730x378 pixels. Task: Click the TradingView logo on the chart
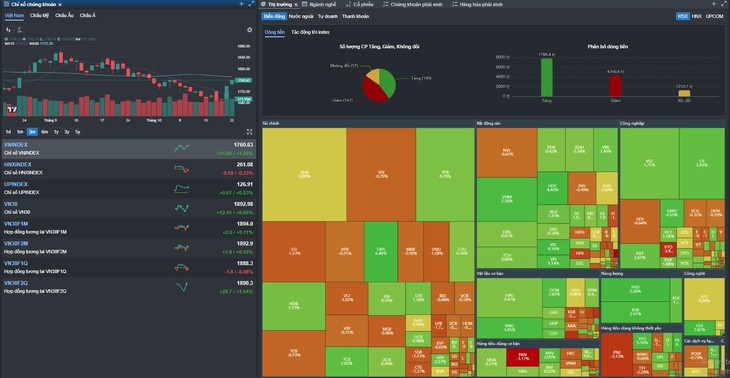(x=11, y=109)
